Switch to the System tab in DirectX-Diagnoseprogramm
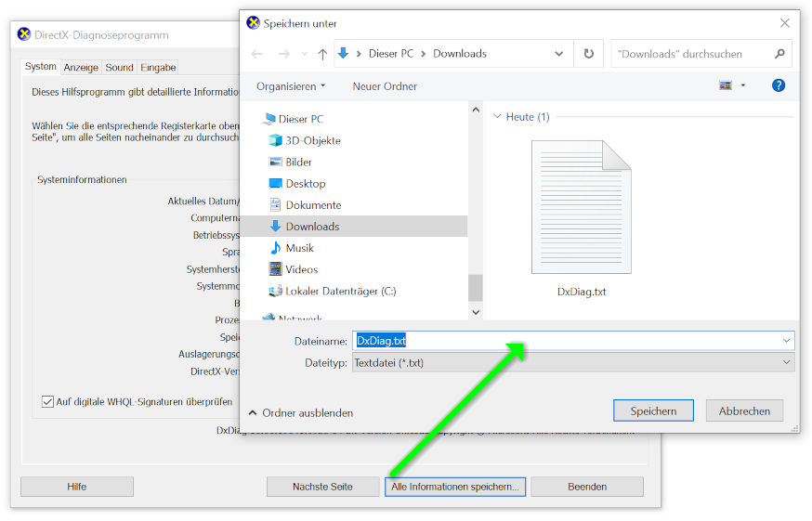 click(40, 66)
